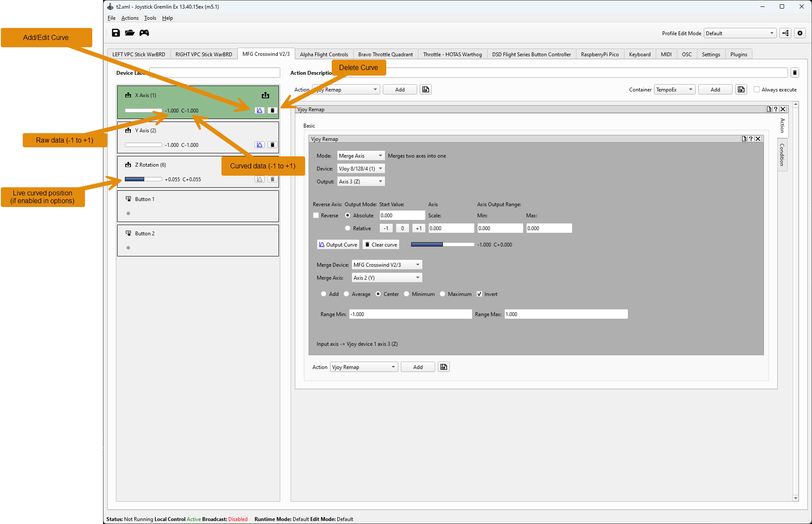The width and height of the screenshot is (812, 524).
Task: Click the mapping icon at right of X Axis row
Action: 266,95
